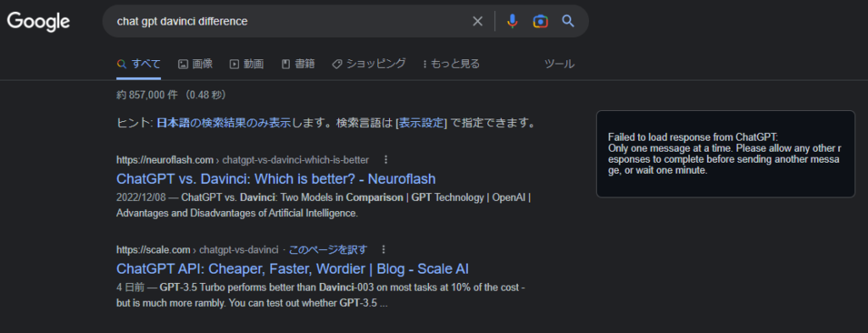Screen dimensions: 868x333
Task: Open ChatGPT vs. Davinci Neuroflash result
Action: 276,180
